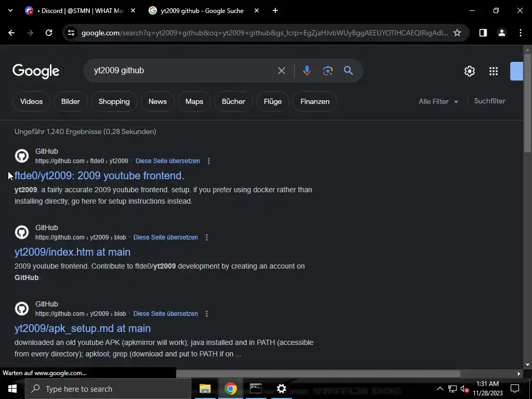Click GitHub favicon of index.htm result

click(22, 232)
